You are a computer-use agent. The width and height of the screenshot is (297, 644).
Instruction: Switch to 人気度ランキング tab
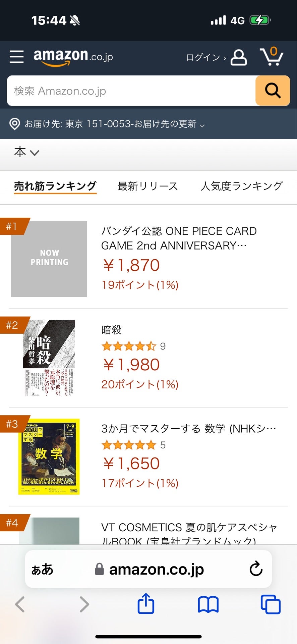tap(241, 186)
